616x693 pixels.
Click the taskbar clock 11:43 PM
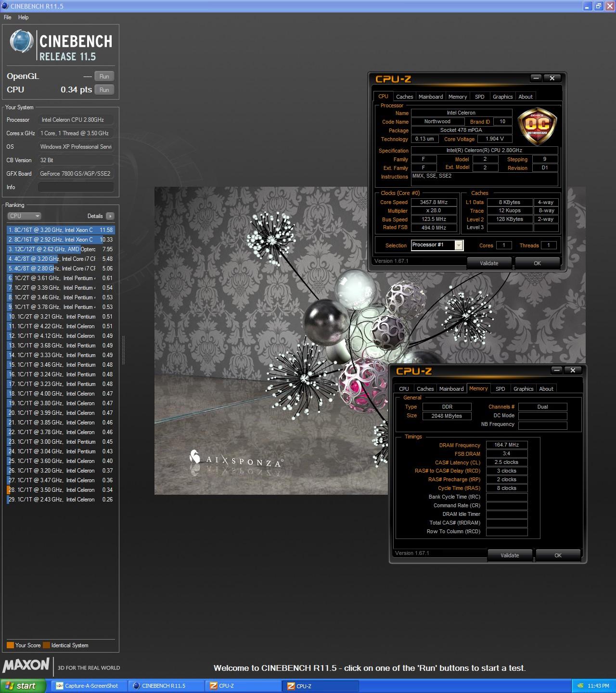tap(599, 686)
